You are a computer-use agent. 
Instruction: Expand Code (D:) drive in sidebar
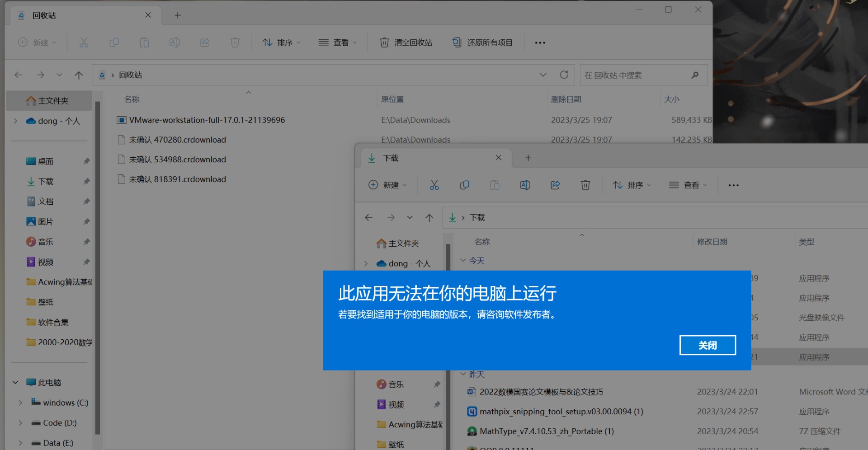(20, 423)
